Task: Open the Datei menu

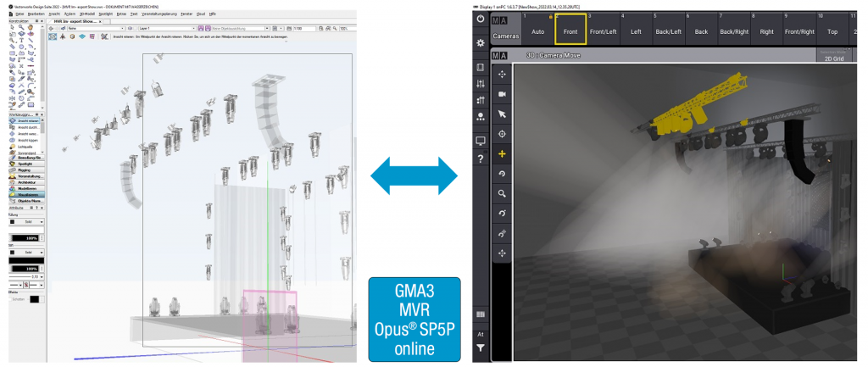Action: click(19, 14)
